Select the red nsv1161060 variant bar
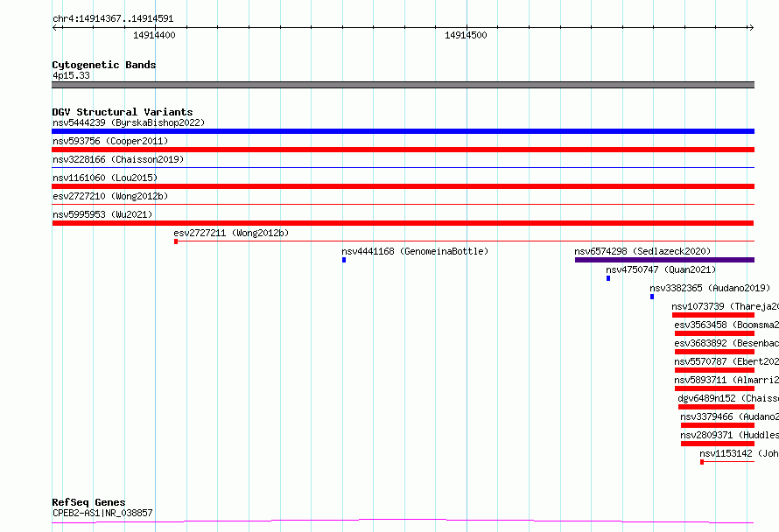Screen dimensions: 779x532 403,186
